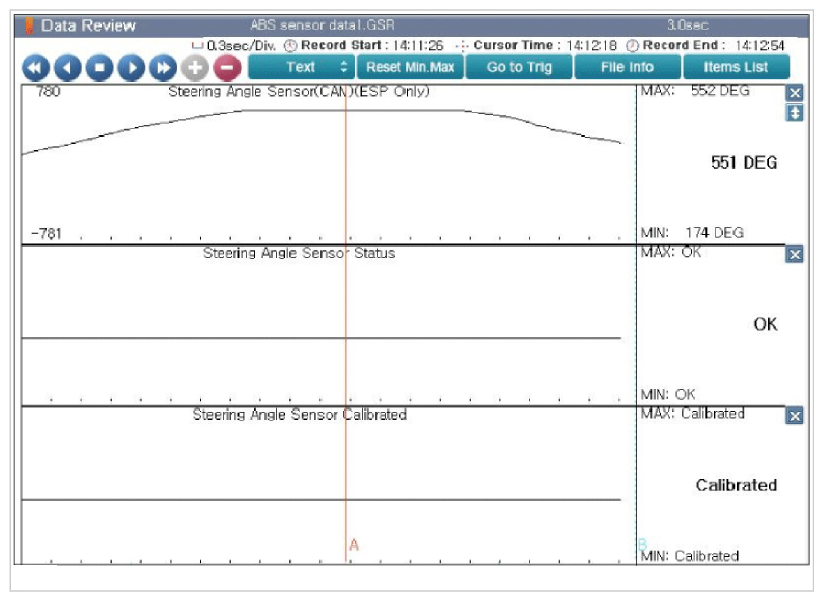
Task: Click the 3.0sec duration in title bar
Action: pos(688,25)
